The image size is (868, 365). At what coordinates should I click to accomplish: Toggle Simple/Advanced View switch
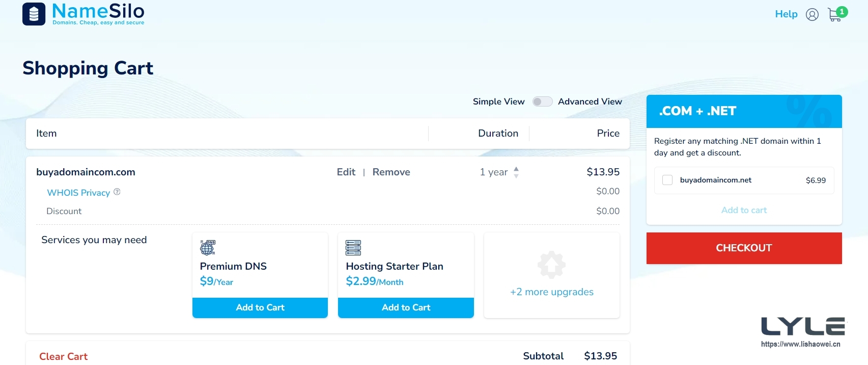point(542,101)
